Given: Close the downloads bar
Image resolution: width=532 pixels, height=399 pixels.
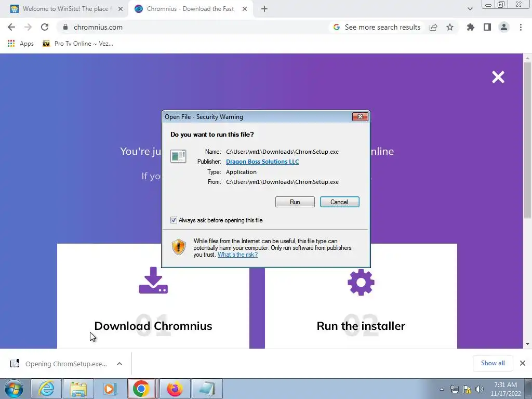Looking at the screenshot, I should click(523, 363).
